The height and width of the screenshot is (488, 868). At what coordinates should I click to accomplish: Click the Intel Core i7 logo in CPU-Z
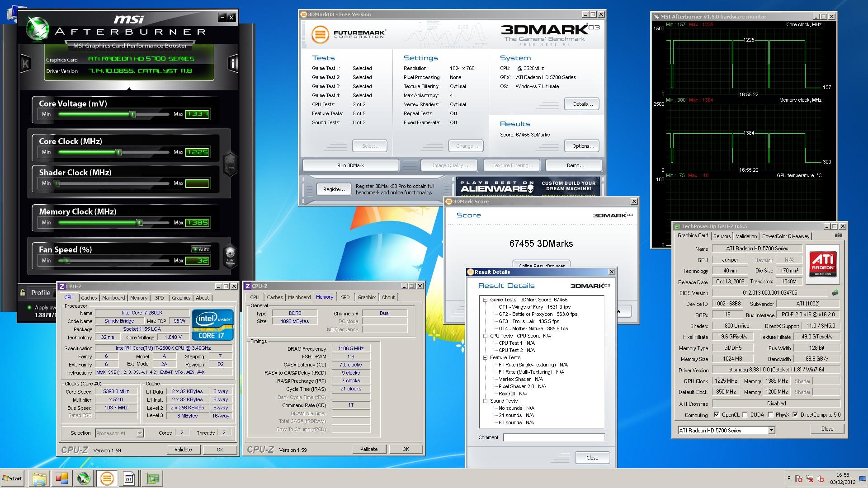[x=212, y=324]
